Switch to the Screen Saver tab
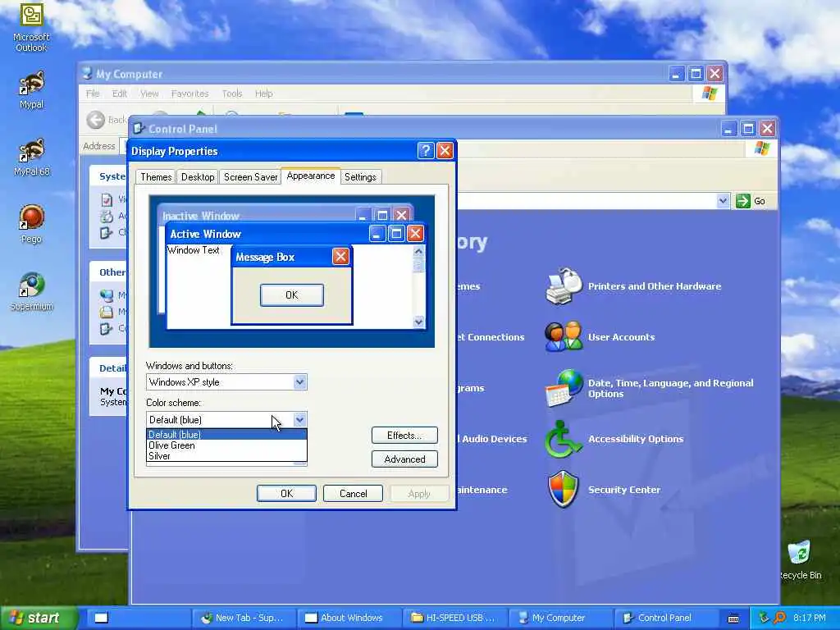 (x=250, y=177)
